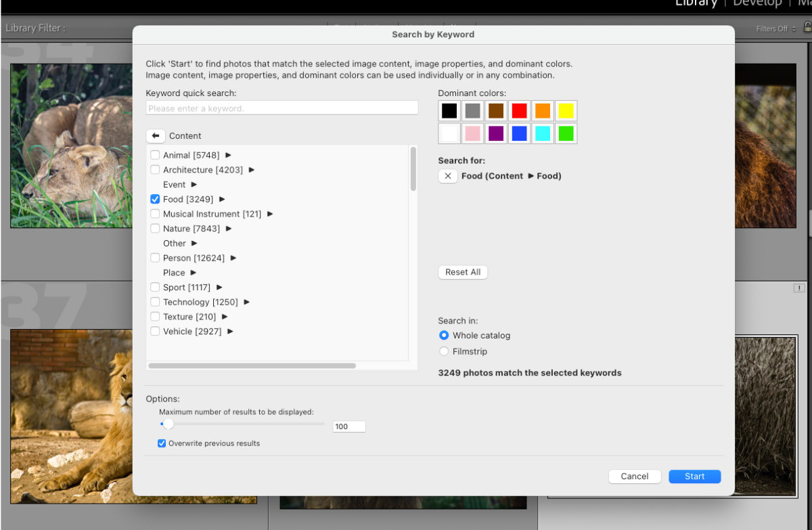Disable Overwrite previous results option
The width and height of the screenshot is (812, 530).
(162, 443)
